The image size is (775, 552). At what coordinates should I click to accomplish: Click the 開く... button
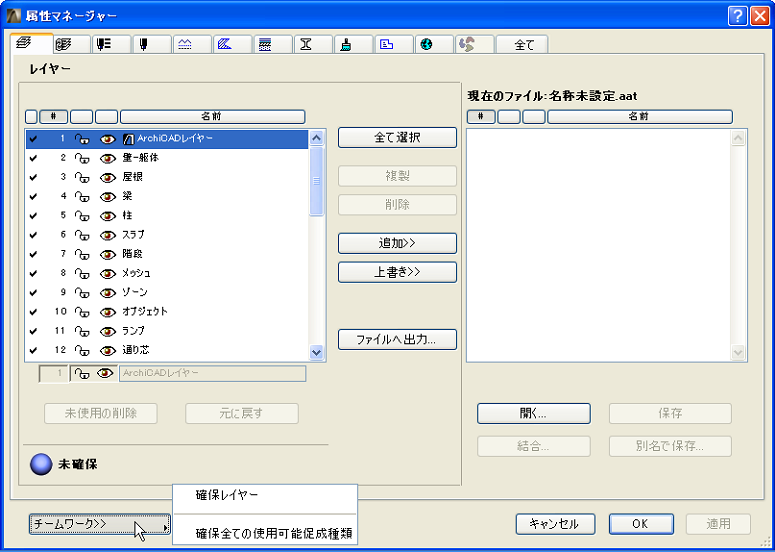click(x=534, y=414)
